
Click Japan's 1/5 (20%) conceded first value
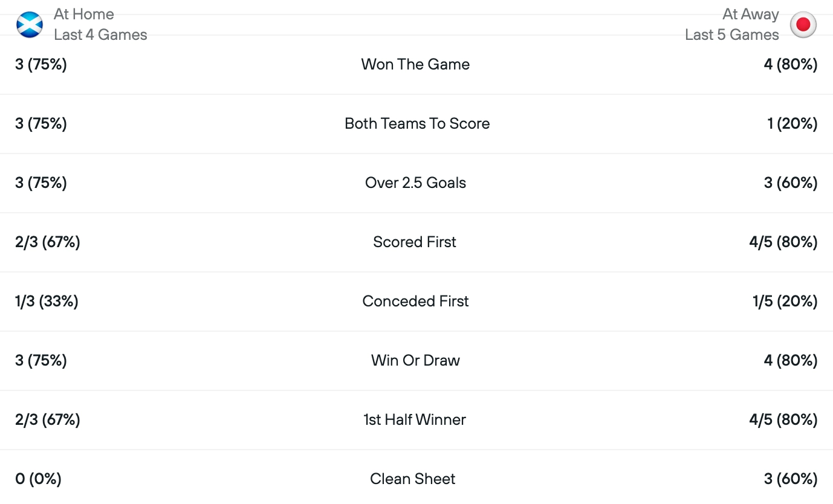(x=785, y=302)
